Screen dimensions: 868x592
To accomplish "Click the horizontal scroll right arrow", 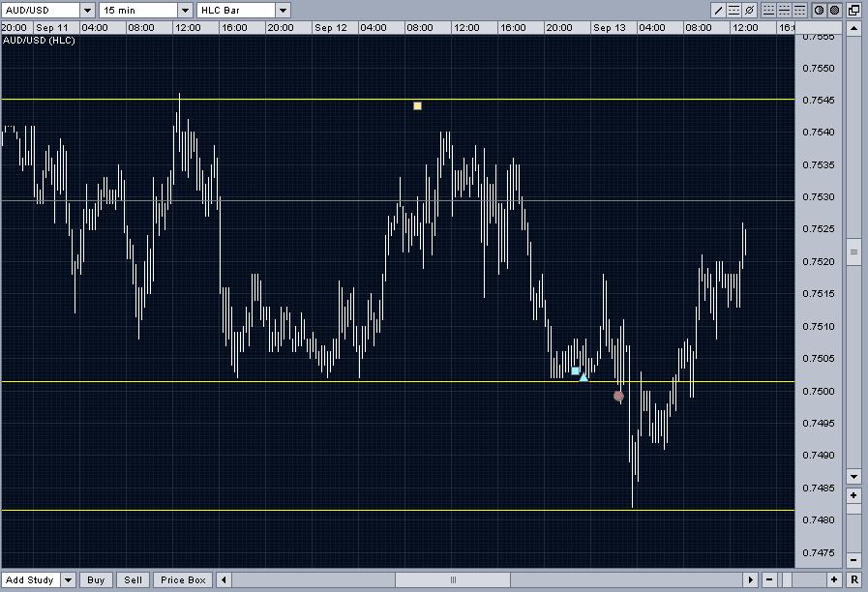I will (x=751, y=579).
